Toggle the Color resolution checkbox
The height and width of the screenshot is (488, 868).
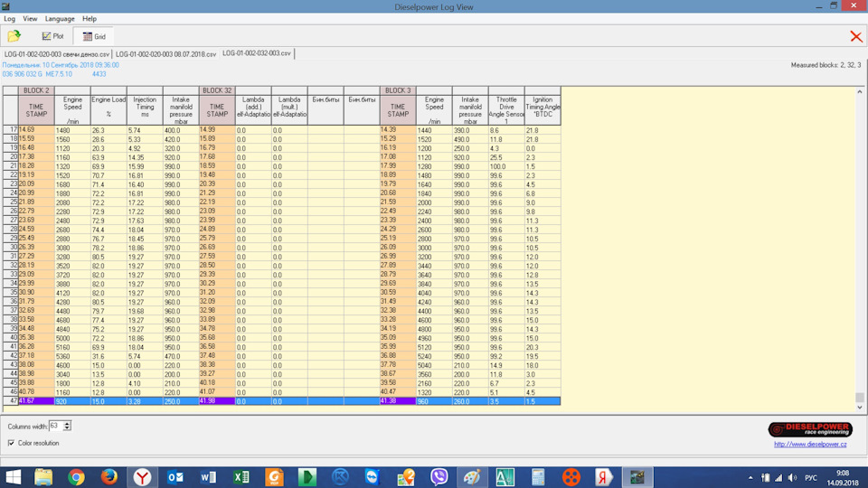[x=11, y=443]
